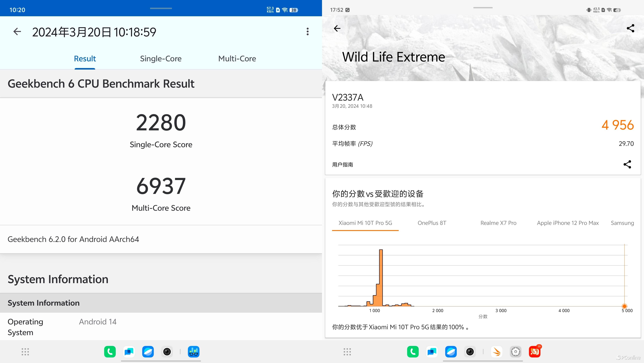This screenshot has height=363, width=644.
Task: Launch the camera app in right dock
Action: pos(470,352)
